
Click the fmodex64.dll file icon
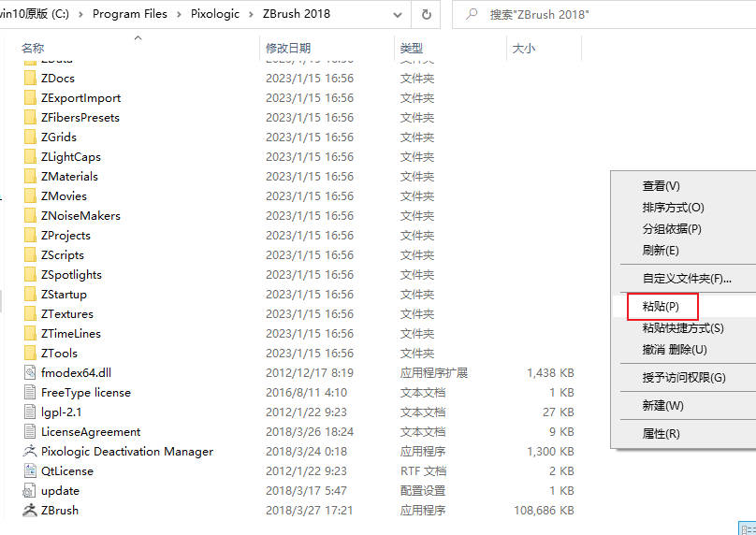(x=30, y=372)
